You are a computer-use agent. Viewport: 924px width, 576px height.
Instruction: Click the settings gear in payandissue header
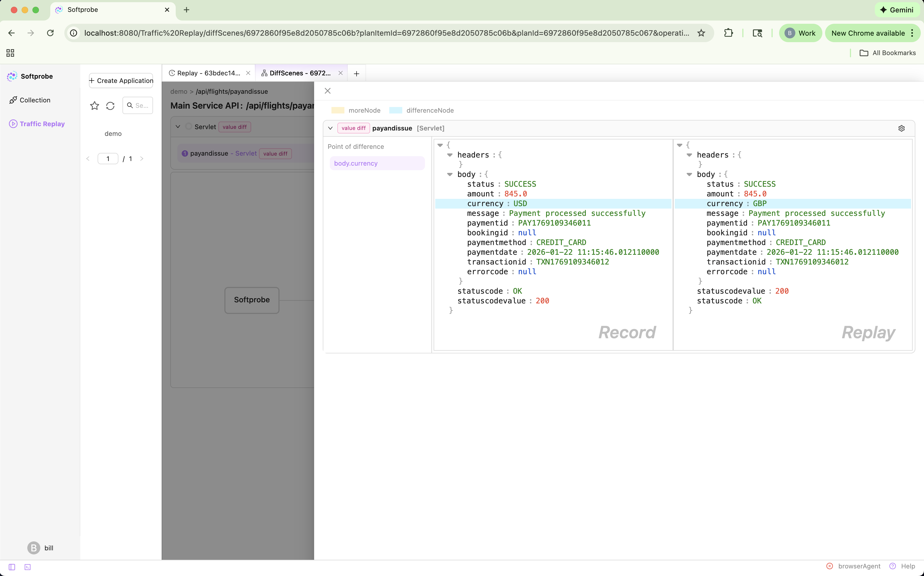tap(901, 128)
